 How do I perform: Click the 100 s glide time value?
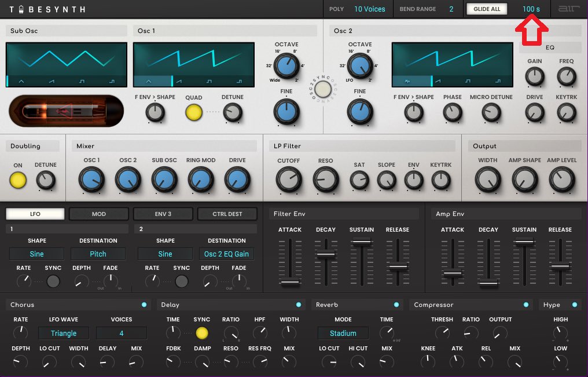point(532,9)
